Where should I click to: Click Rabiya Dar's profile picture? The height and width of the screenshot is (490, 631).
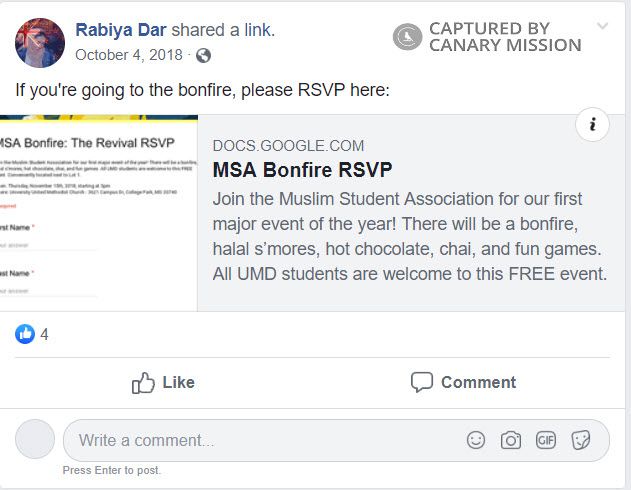(40, 42)
